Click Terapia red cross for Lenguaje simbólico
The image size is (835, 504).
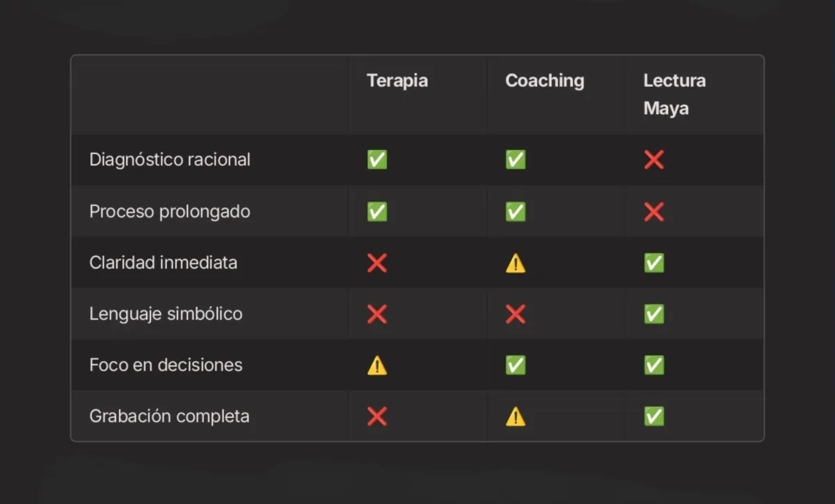[x=377, y=314]
